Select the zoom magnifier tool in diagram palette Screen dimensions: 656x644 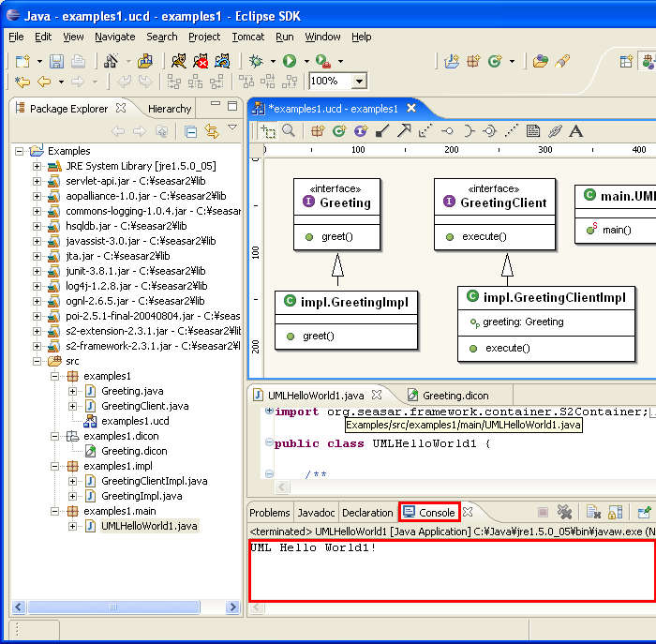click(x=290, y=131)
